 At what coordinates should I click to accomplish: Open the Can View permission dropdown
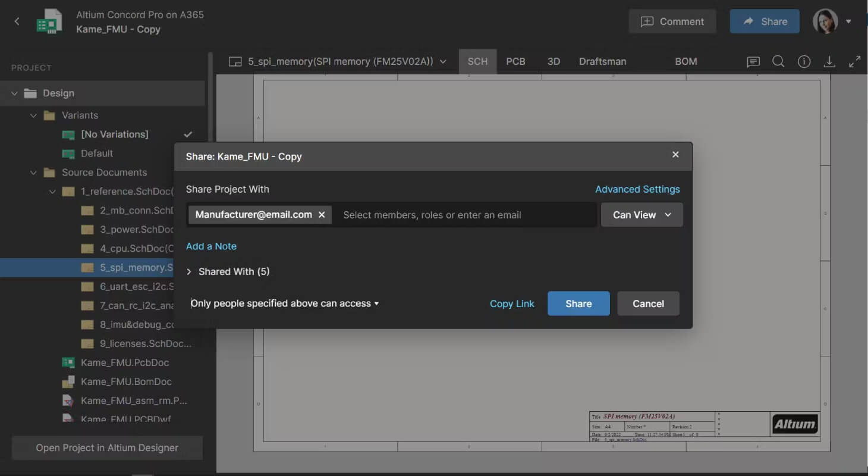click(x=642, y=215)
